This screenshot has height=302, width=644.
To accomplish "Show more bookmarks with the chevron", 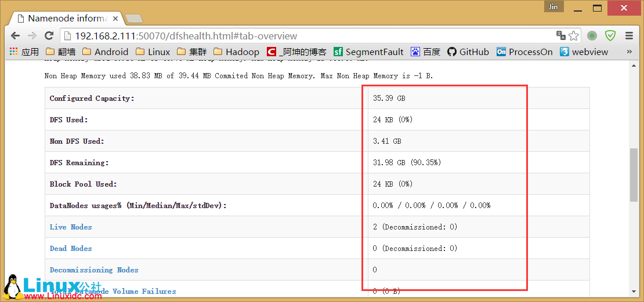I will pyautogui.click(x=629, y=52).
